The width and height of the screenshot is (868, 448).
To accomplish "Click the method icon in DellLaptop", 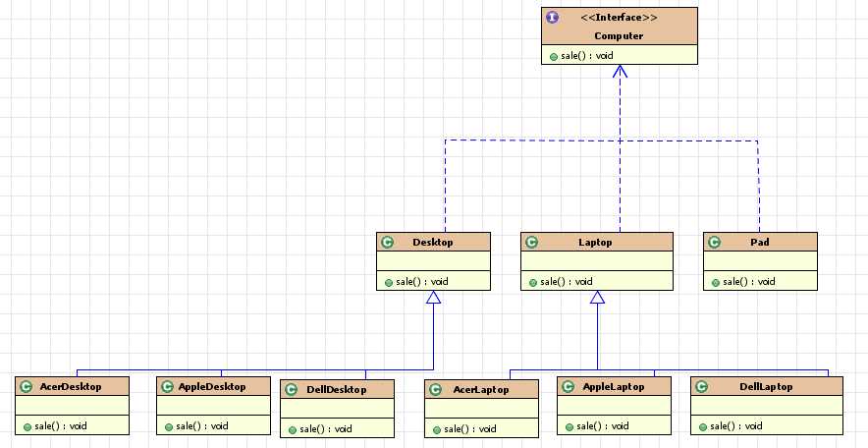I will click(x=702, y=427).
